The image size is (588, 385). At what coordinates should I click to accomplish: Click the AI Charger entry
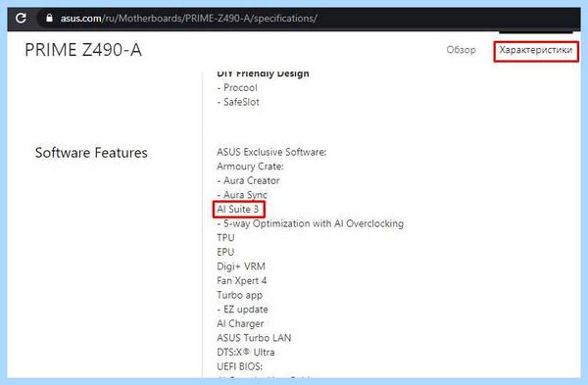240,323
